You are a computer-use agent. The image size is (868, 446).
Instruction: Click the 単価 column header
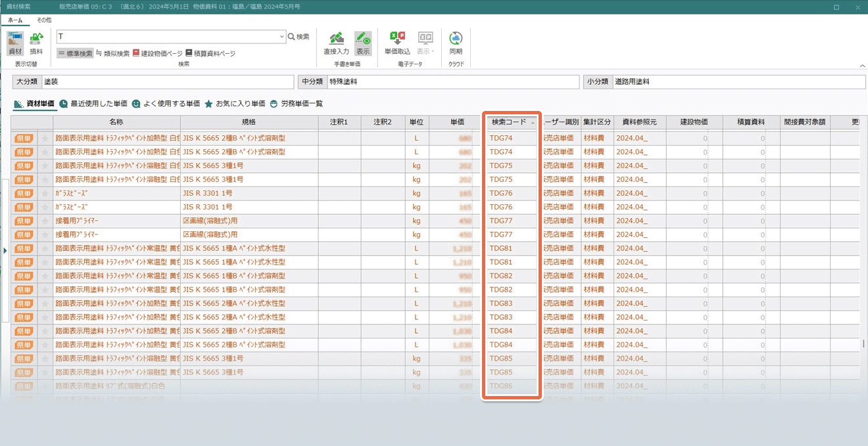coord(457,122)
